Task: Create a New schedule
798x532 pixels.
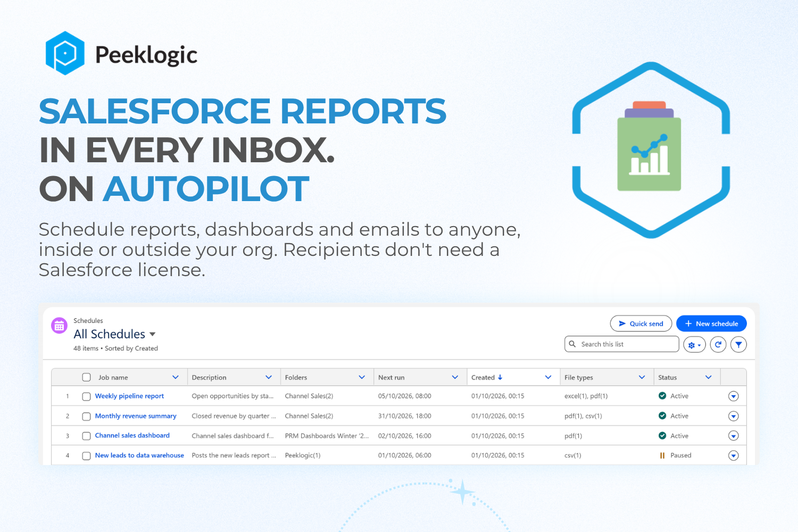Action: [x=711, y=323]
